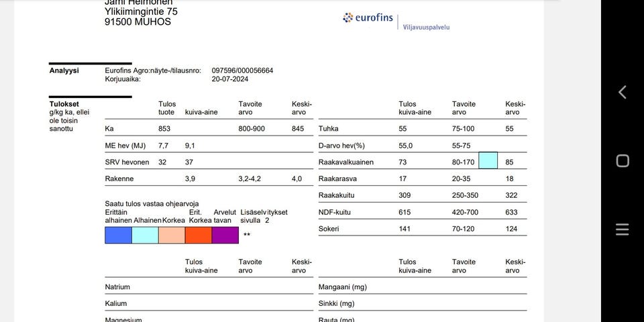Click the harvest date 20-07-2024
This screenshot has height=322, width=644.
230,79
